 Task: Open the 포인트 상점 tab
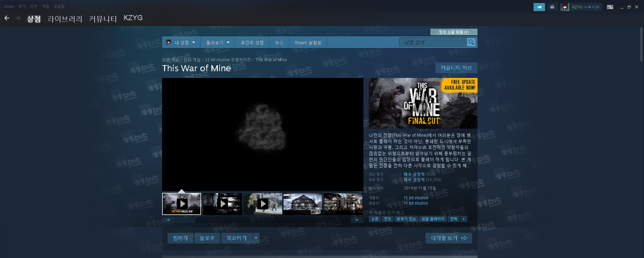point(252,42)
